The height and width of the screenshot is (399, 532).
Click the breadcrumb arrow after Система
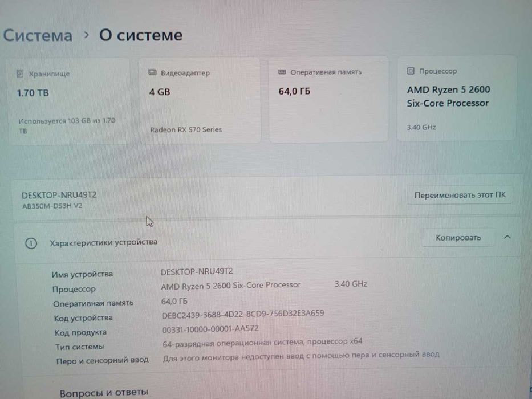click(87, 35)
